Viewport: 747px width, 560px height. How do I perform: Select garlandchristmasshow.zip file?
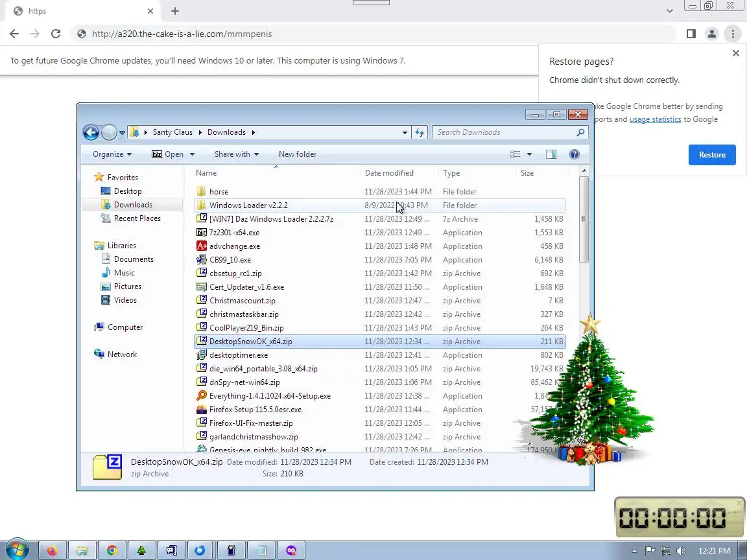(x=380, y=437)
